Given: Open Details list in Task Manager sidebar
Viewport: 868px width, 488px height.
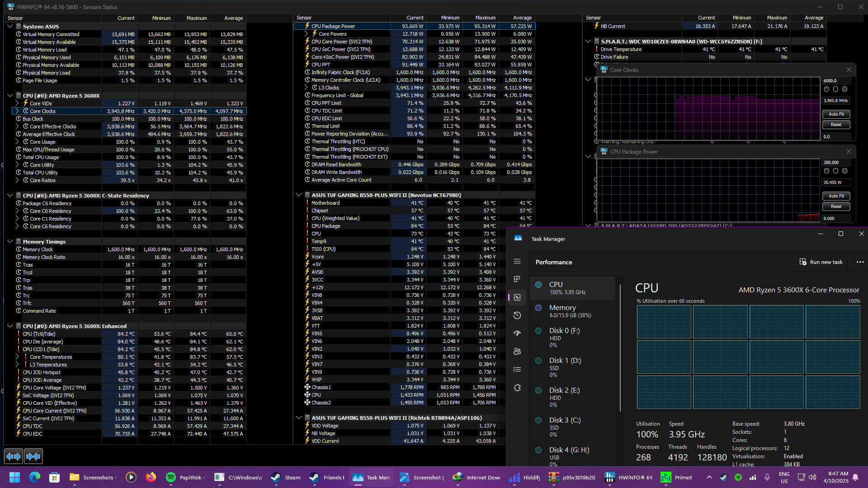Looking at the screenshot, I should (x=517, y=370).
